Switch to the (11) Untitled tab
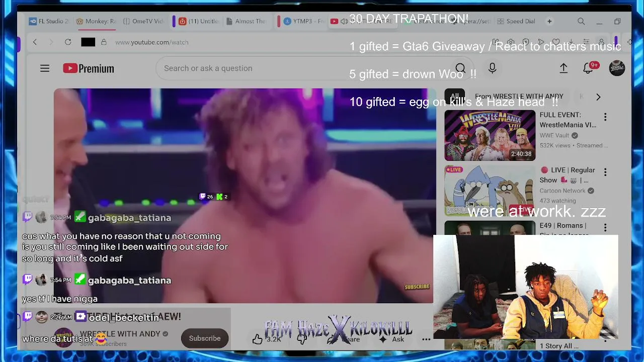644x362 pixels. pyautogui.click(x=199, y=21)
